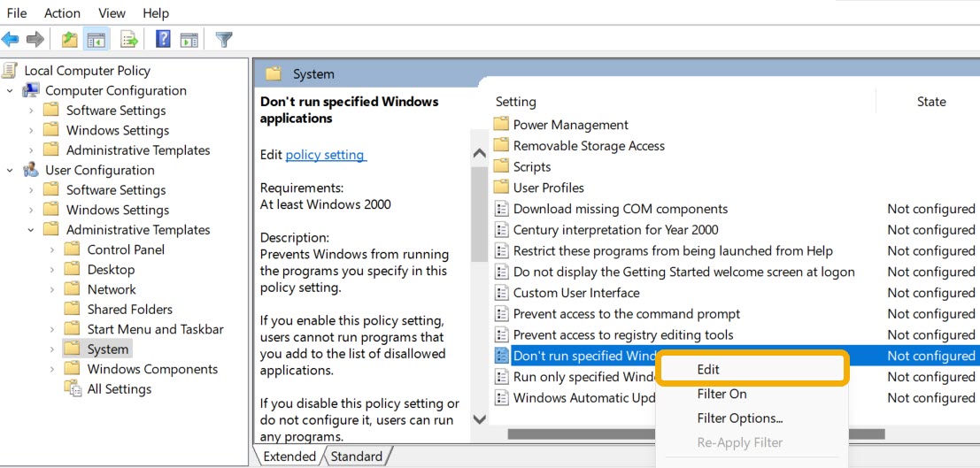Click the Computer Configuration icon
Viewport: 980px width, 468px height.
click(x=31, y=90)
